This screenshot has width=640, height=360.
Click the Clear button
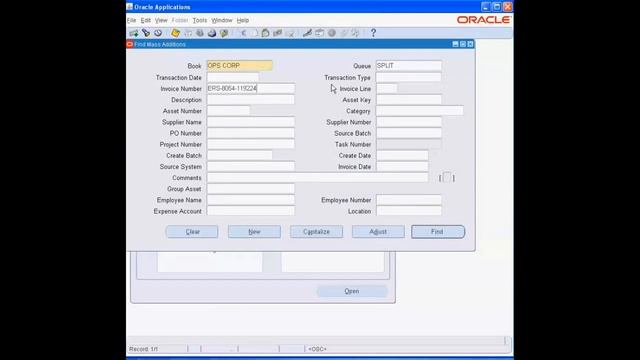click(x=192, y=232)
